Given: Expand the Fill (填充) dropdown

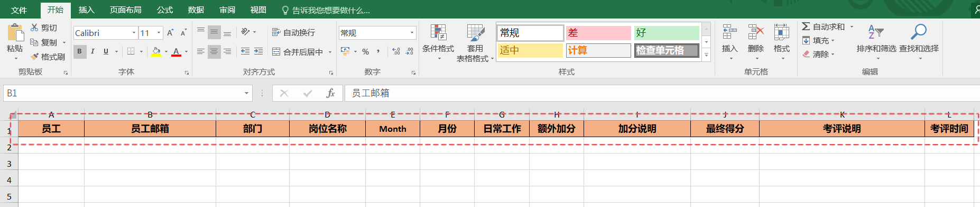Looking at the screenshot, I should (833, 41).
